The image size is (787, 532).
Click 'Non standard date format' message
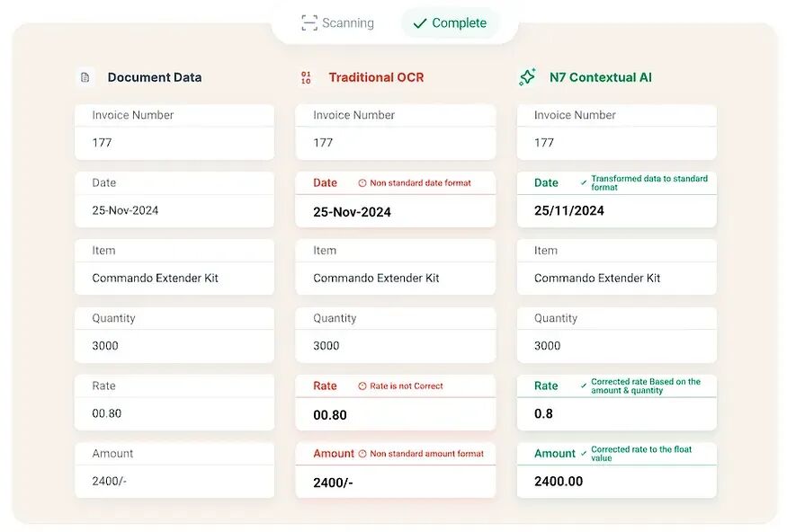tap(421, 183)
